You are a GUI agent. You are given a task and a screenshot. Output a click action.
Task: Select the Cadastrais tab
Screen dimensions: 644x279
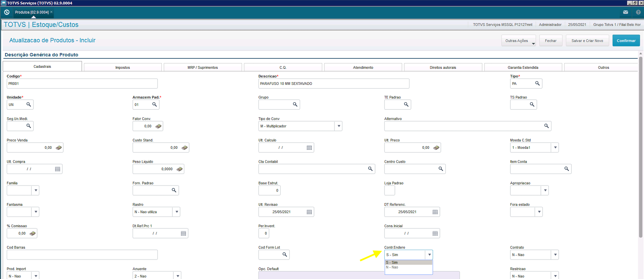point(42,66)
